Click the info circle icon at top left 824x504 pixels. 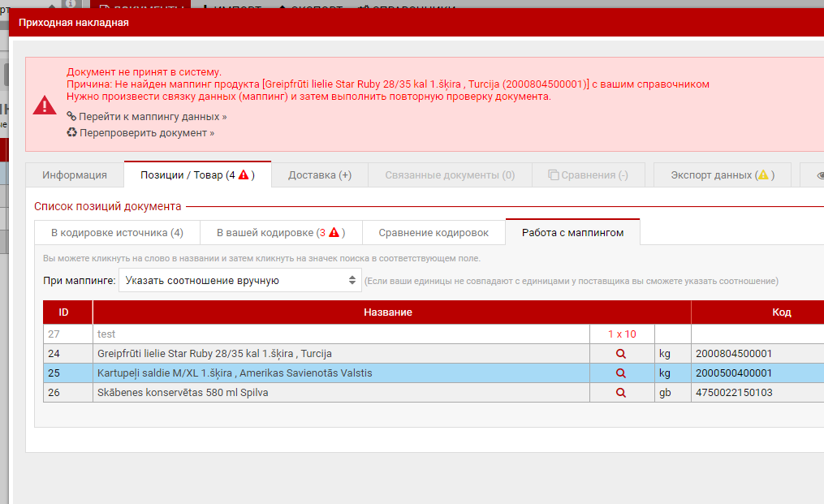tap(93, 4)
